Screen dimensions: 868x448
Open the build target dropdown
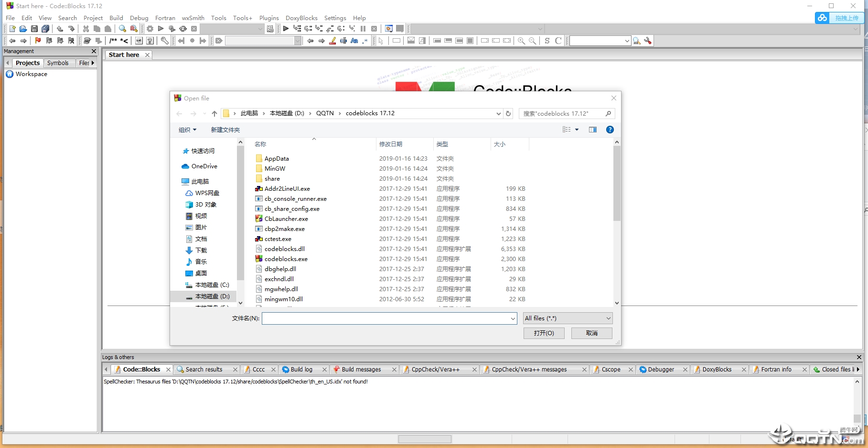click(260, 29)
